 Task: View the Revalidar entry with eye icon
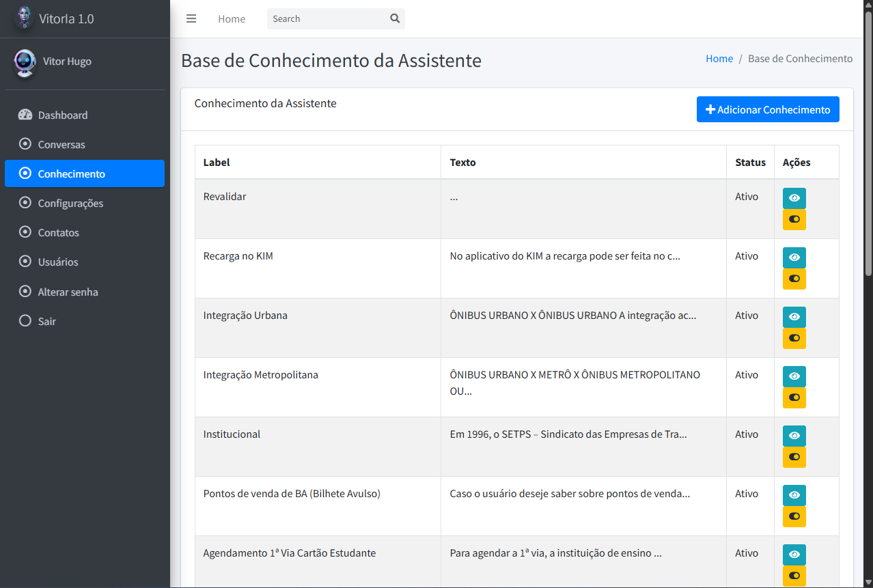794,198
